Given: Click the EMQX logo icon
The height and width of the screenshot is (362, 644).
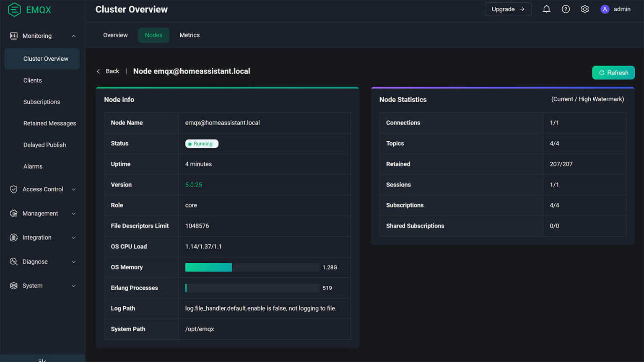Looking at the screenshot, I should [14, 9].
